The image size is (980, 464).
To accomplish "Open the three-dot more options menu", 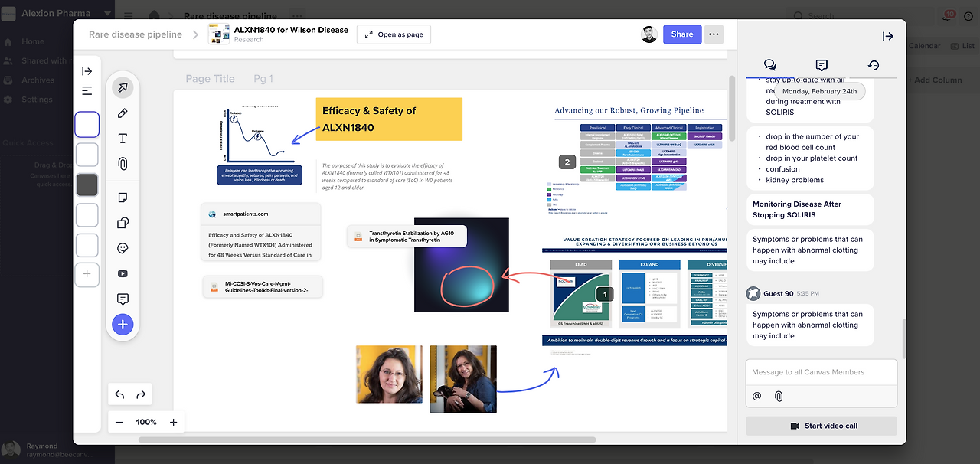I will coord(714,34).
